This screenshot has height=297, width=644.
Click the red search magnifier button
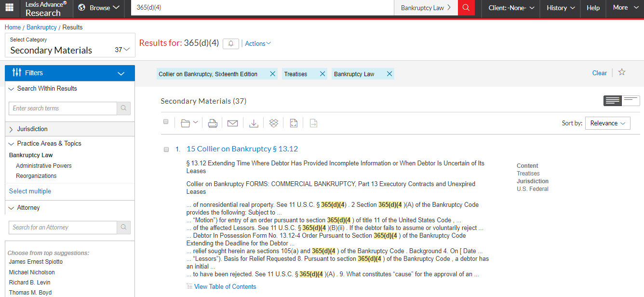pos(466,8)
